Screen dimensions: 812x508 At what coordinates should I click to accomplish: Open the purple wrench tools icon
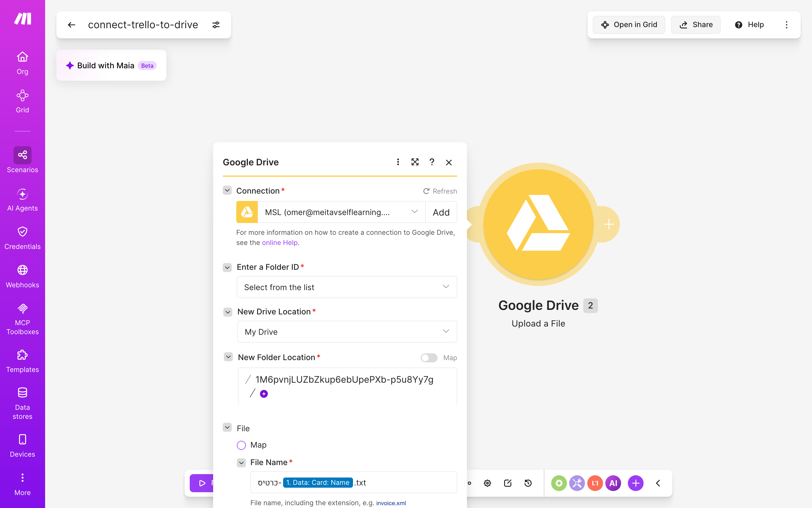(577, 483)
